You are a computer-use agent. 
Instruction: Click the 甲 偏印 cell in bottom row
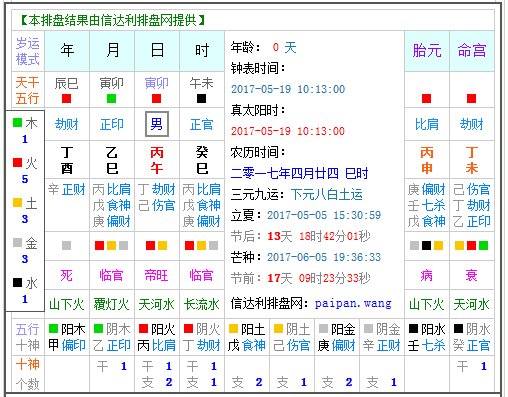67,345
